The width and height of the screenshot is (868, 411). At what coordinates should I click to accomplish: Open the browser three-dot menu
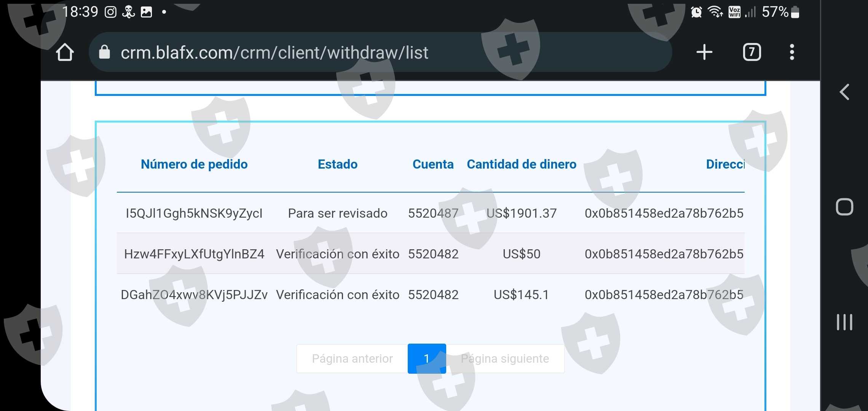[x=792, y=52]
